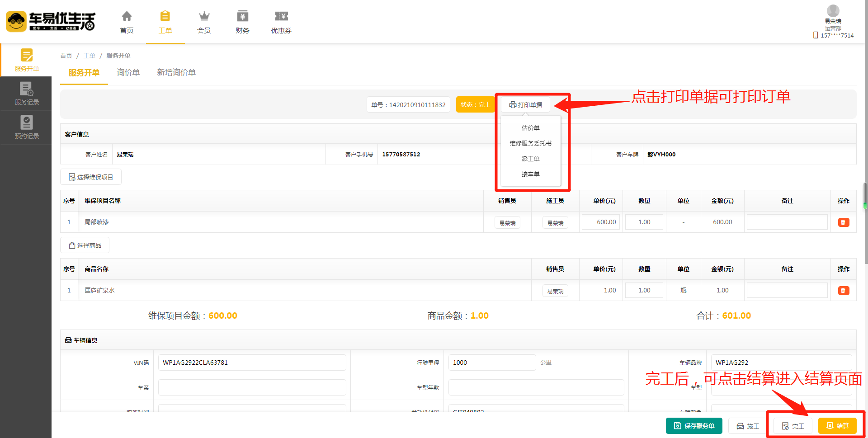
Task: Click plate number 赣VYH000
Action: tap(661, 155)
